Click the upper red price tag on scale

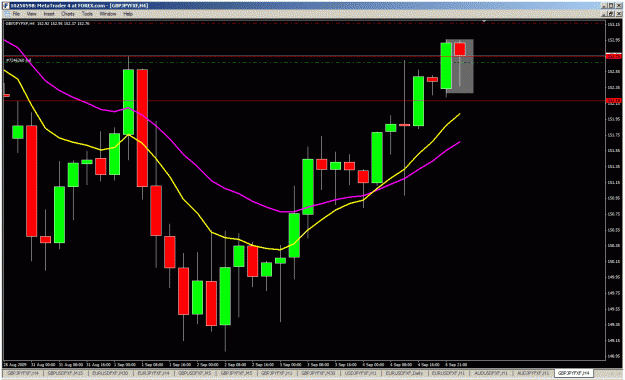coord(613,56)
